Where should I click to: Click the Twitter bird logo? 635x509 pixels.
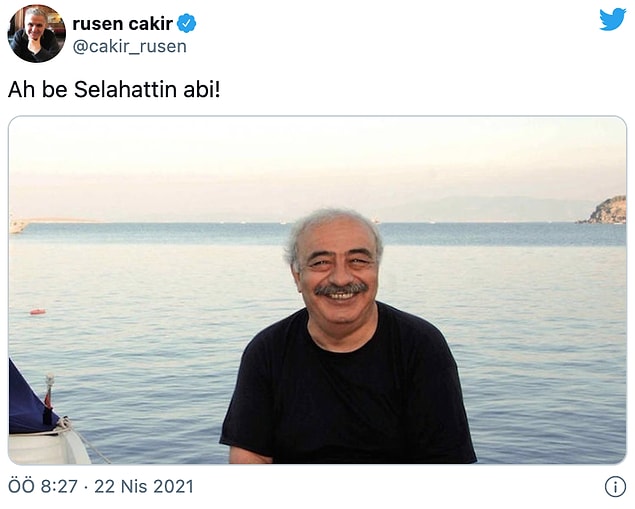coord(613,19)
